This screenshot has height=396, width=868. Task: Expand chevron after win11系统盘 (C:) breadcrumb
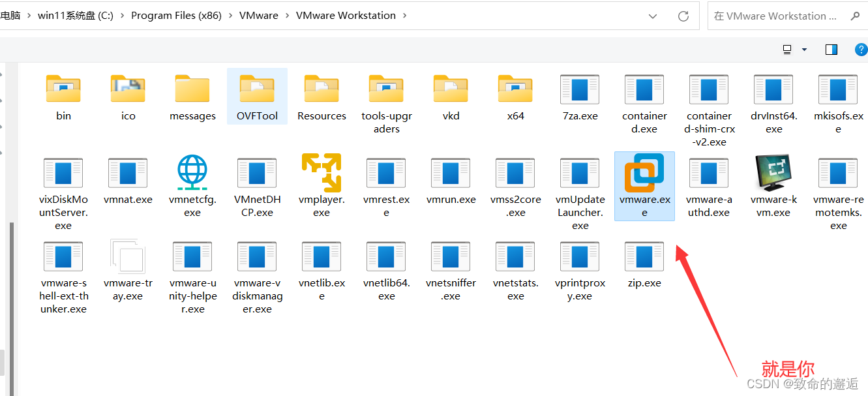pyautogui.click(x=122, y=16)
